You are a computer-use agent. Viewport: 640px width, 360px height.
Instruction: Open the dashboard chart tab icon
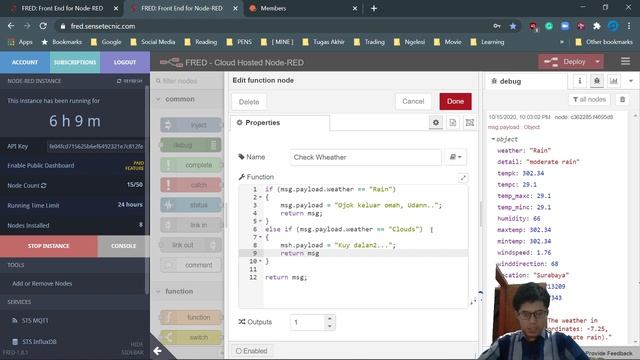click(613, 81)
